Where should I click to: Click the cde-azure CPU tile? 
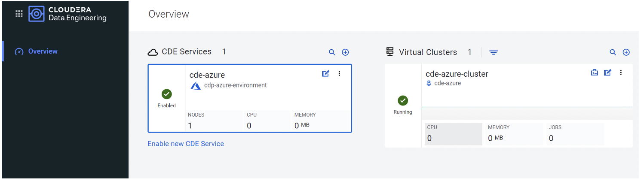tap(268, 121)
